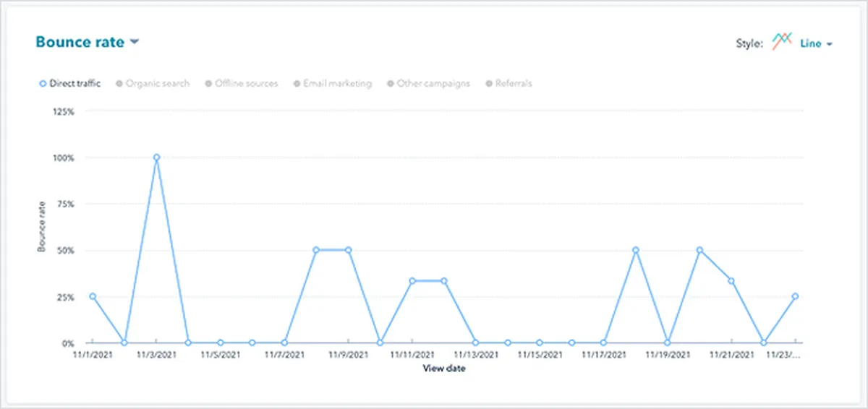Screen dimensions: 868x409
Task: Click the 75% y-axis label
Action: pos(67,204)
